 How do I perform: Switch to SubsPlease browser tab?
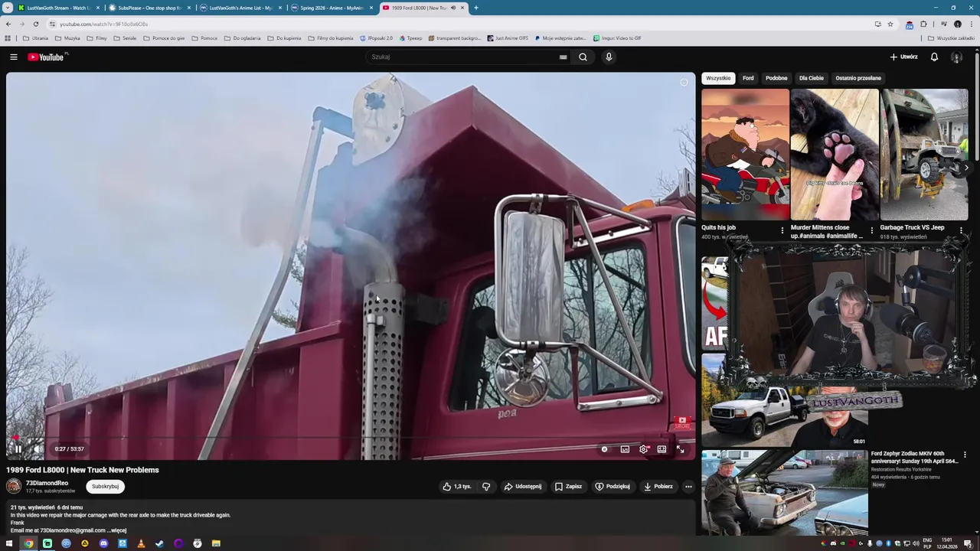coord(149,8)
